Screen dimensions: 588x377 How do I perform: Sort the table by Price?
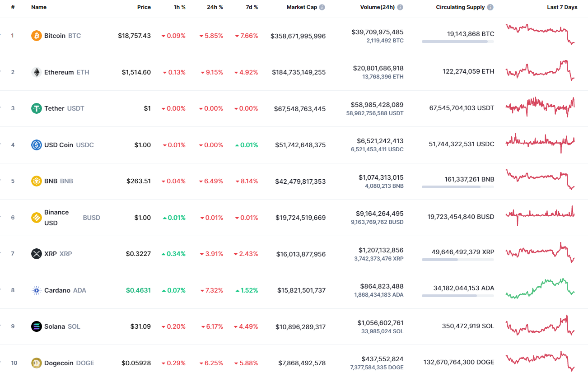tap(144, 7)
